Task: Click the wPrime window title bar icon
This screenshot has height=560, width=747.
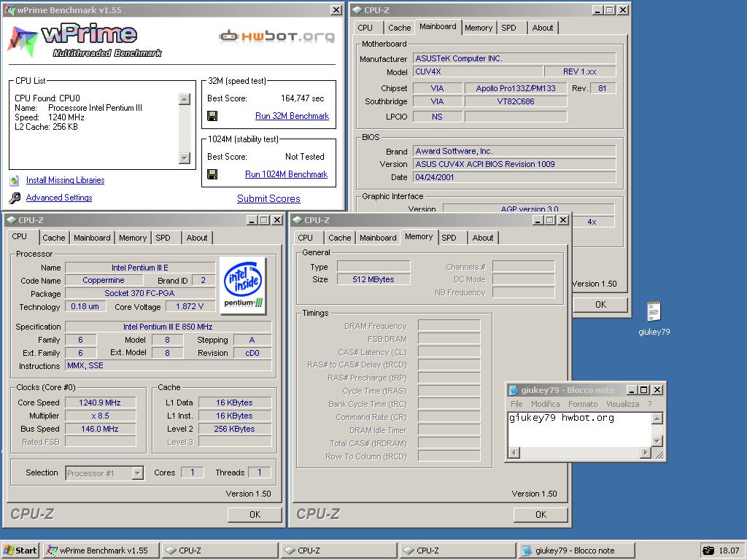Action: click(10, 10)
